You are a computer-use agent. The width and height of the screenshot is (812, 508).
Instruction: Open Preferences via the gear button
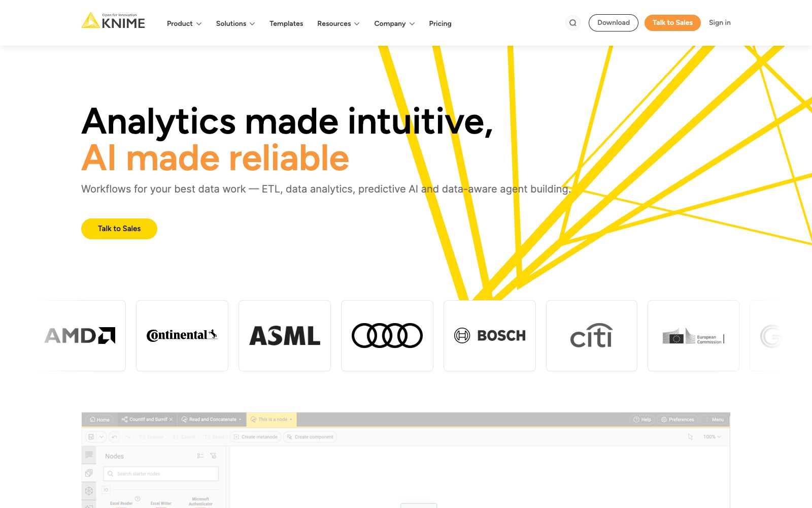[678, 420]
